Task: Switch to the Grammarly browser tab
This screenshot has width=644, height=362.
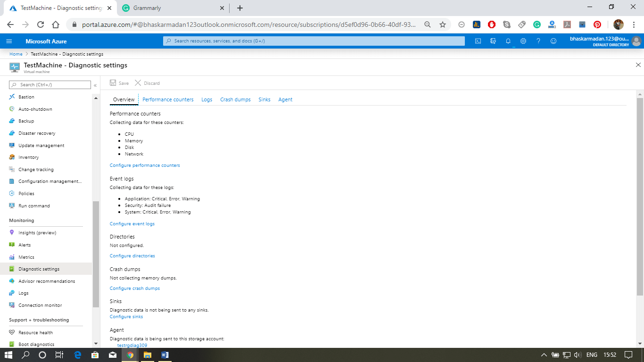Action: point(172,8)
